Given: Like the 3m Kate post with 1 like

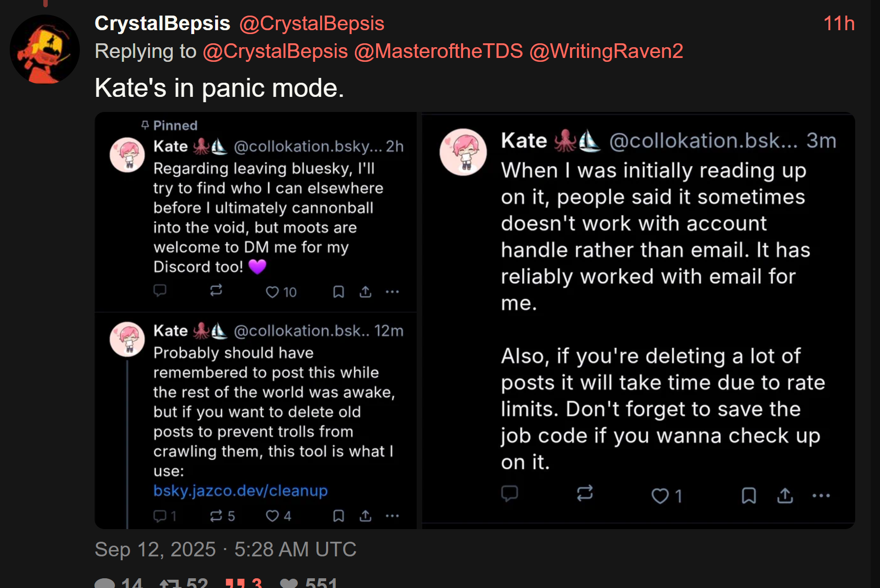Looking at the screenshot, I should point(660,496).
